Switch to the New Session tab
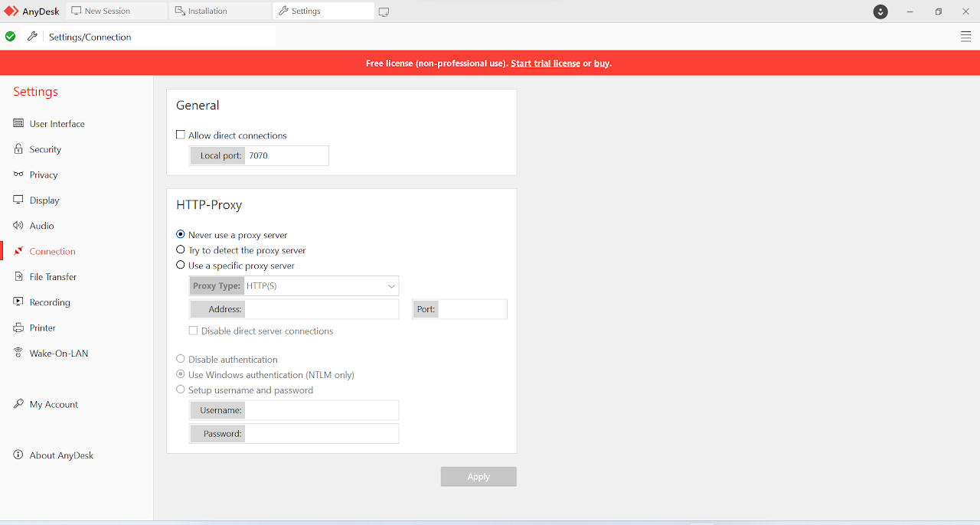Screen dimensions: 980x525 pyautogui.click(x=117, y=11)
